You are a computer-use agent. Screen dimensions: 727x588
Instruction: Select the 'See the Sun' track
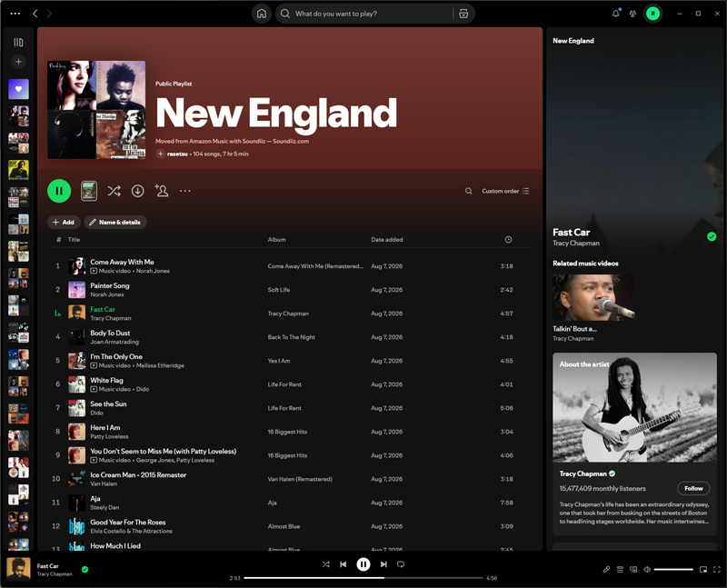108,404
